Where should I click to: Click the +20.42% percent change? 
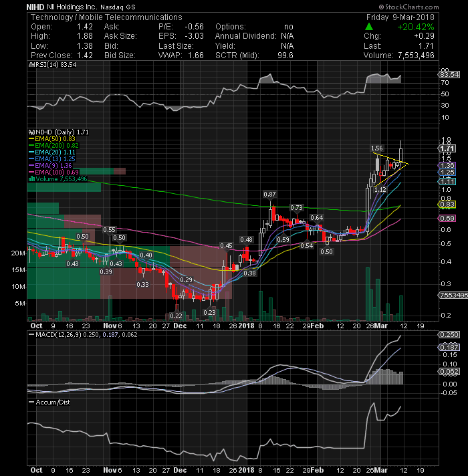[415, 27]
